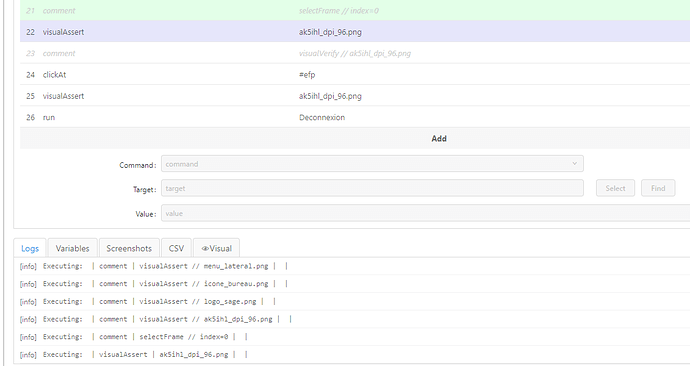Viewport: 690px width, 366px height.
Task: Click the eye icon on Visual tab
Action: (205, 249)
